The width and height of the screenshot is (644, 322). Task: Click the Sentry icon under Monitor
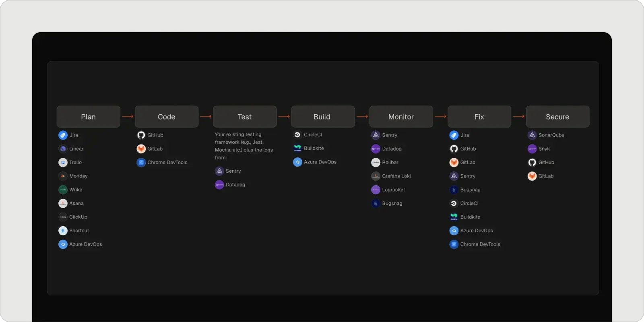pos(376,135)
